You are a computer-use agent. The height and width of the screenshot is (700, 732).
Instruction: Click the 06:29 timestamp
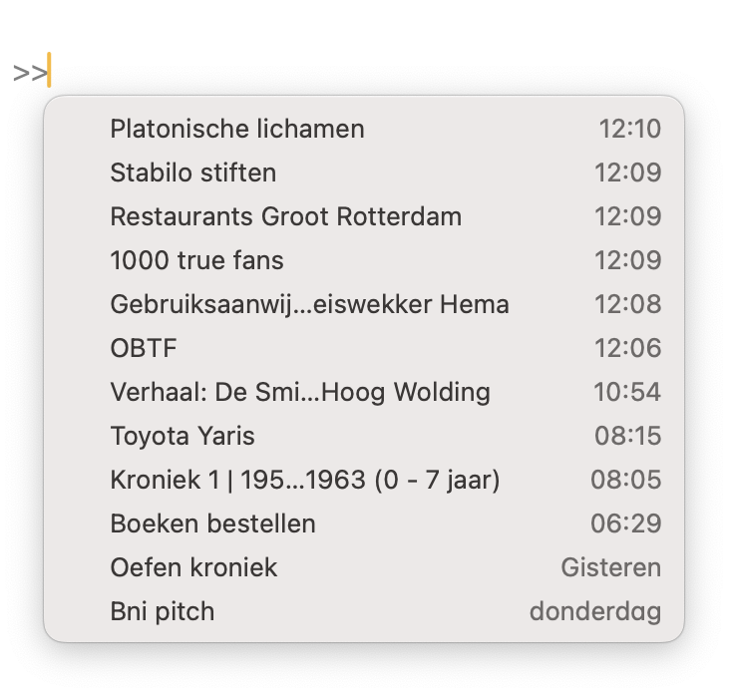tap(626, 524)
